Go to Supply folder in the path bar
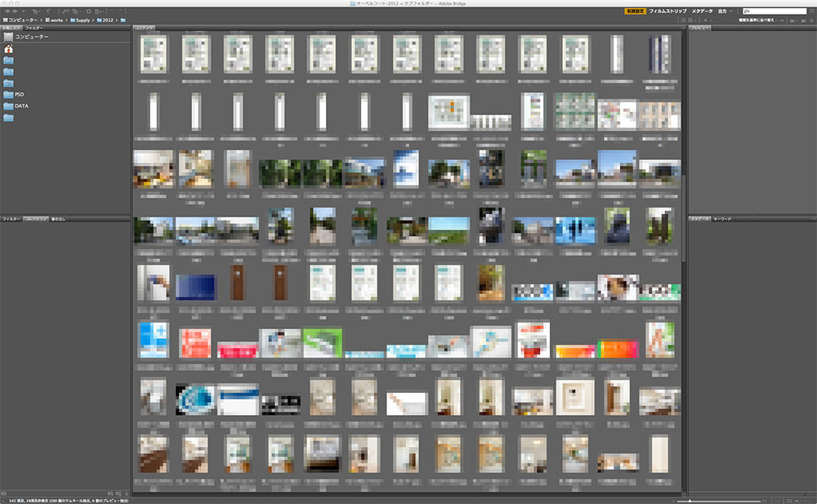817x504 pixels. tap(80, 20)
